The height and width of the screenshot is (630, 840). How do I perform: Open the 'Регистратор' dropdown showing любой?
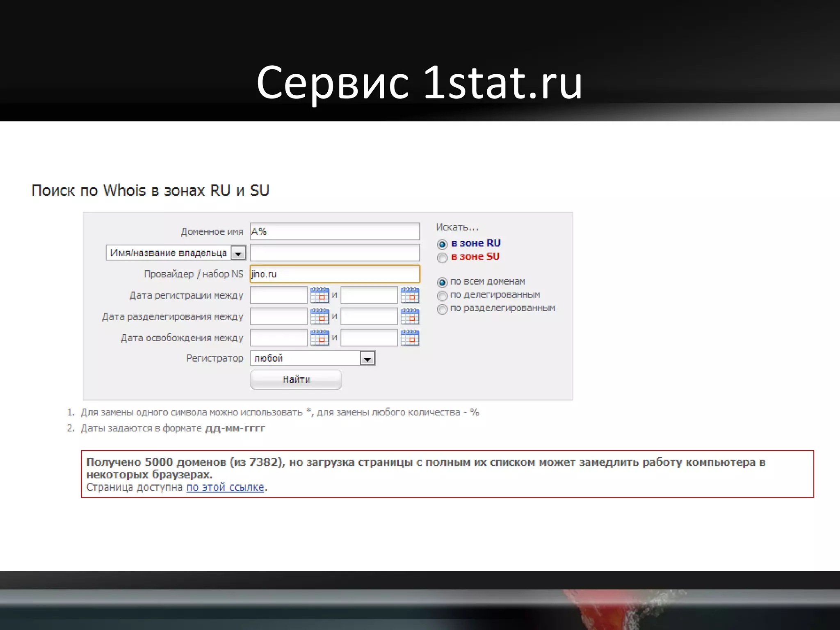(x=313, y=358)
